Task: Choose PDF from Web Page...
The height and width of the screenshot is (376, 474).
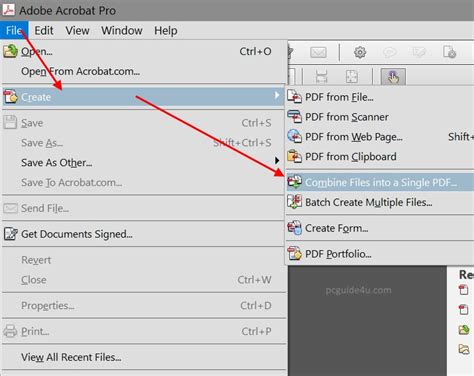Action: 380,137
